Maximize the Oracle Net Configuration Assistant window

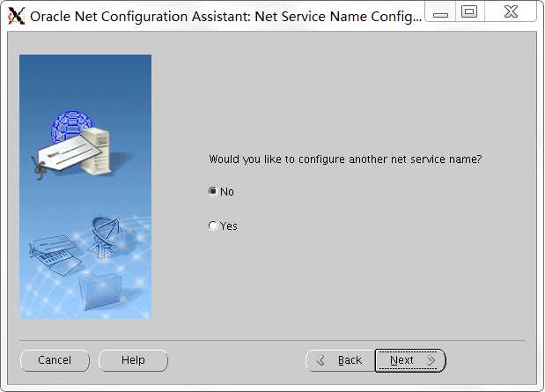point(469,12)
